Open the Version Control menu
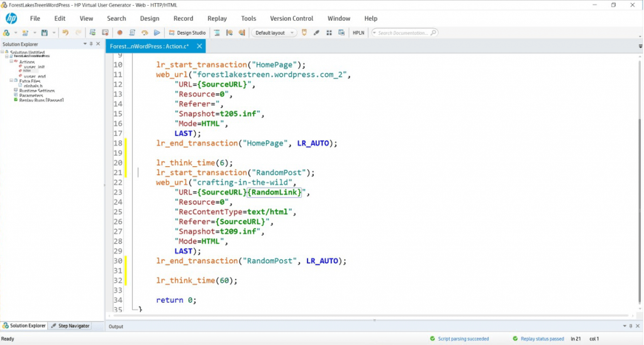 click(292, 18)
